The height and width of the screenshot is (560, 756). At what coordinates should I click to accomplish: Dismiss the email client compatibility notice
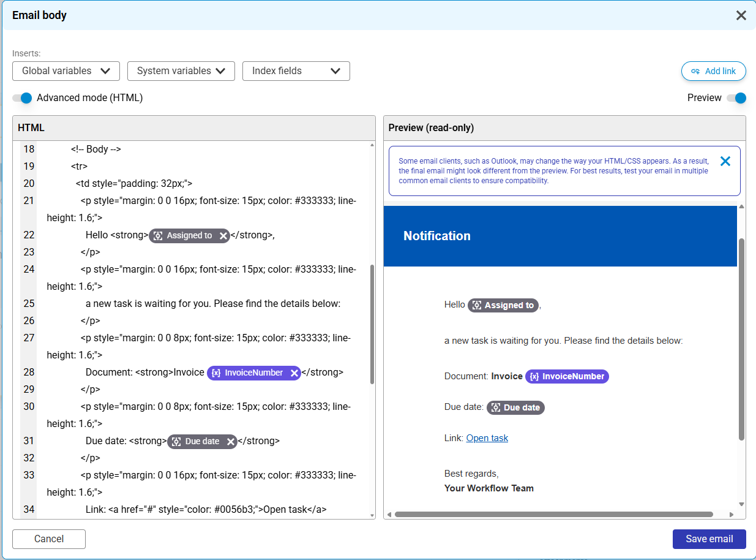pos(725,161)
